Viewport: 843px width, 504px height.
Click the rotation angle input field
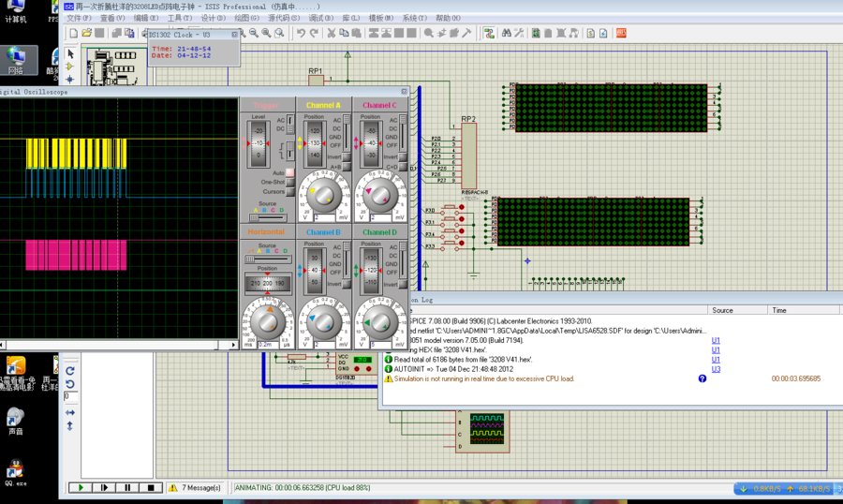[x=70, y=397]
